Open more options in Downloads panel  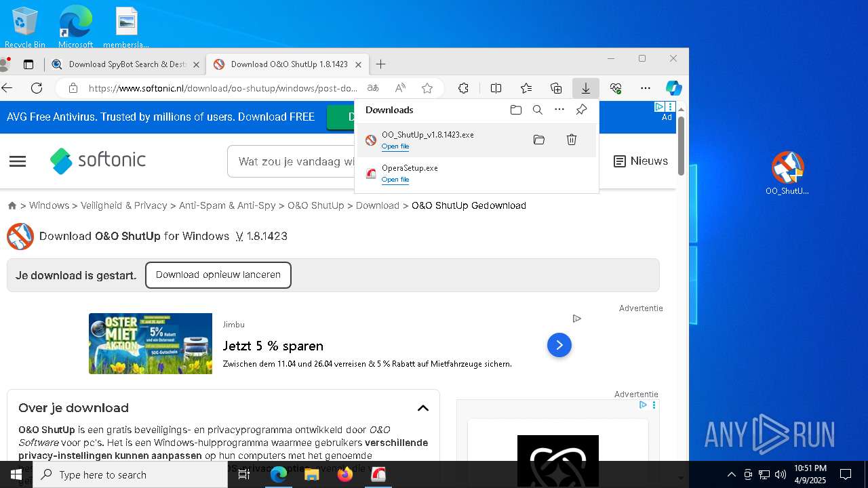click(x=559, y=110)
